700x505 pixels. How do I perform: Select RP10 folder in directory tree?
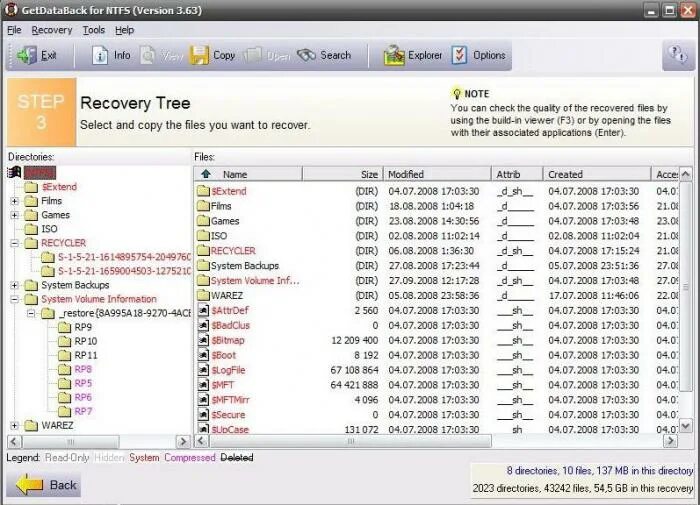click(85, 341)
